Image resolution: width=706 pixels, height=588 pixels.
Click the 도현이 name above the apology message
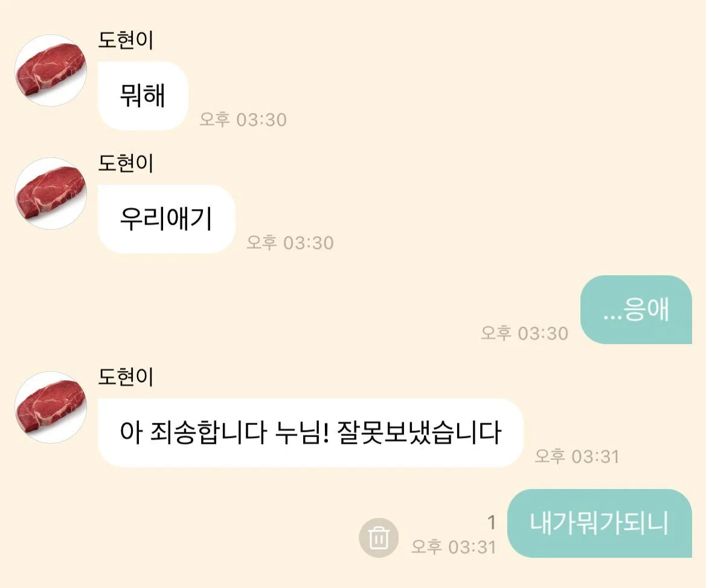(x=126, y=377)
